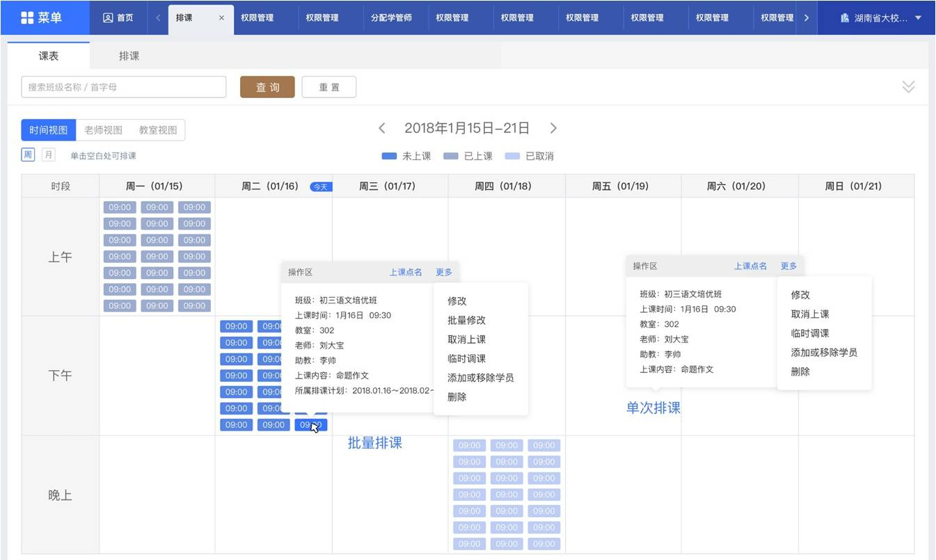Focus the class name search field
This screenshot has height=560, width=936.
[124, 87]
